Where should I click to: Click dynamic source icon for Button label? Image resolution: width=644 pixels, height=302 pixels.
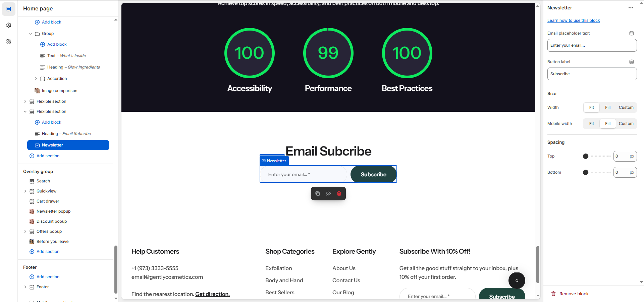click(x=631, y=62)
